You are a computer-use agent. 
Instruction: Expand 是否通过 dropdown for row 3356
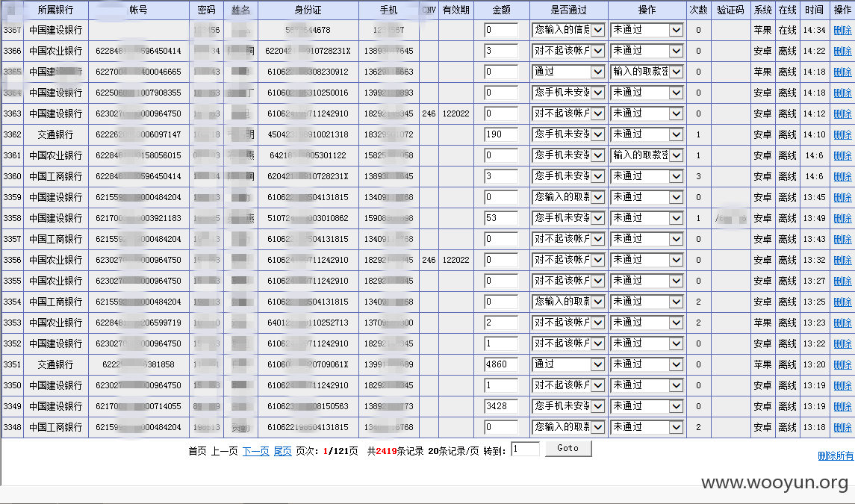tap(568, 260)
